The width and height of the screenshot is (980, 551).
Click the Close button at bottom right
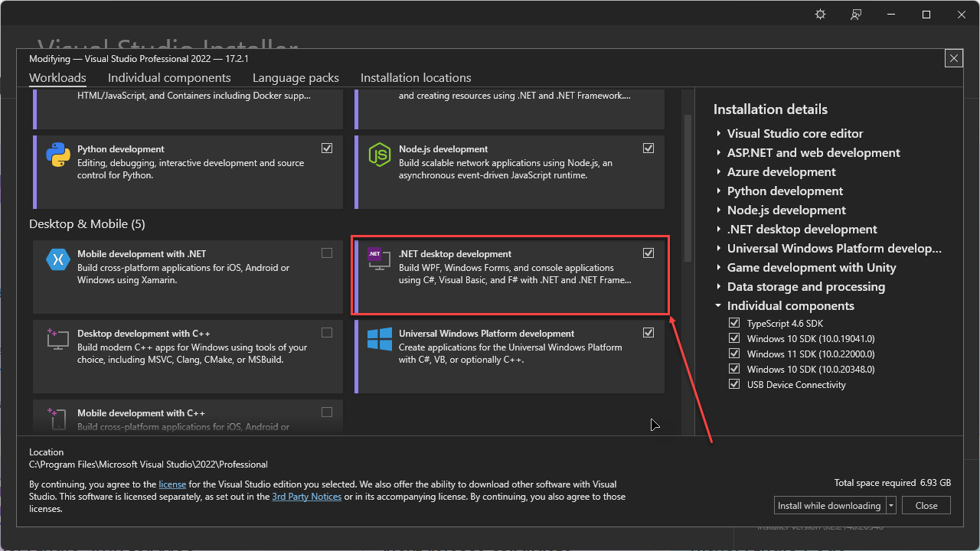pos(926,506)
